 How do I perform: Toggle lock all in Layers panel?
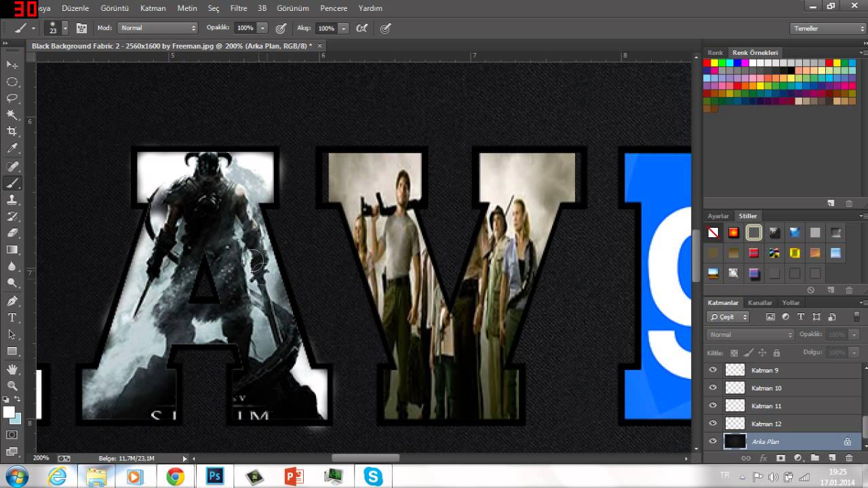click(x=776, y=353)
